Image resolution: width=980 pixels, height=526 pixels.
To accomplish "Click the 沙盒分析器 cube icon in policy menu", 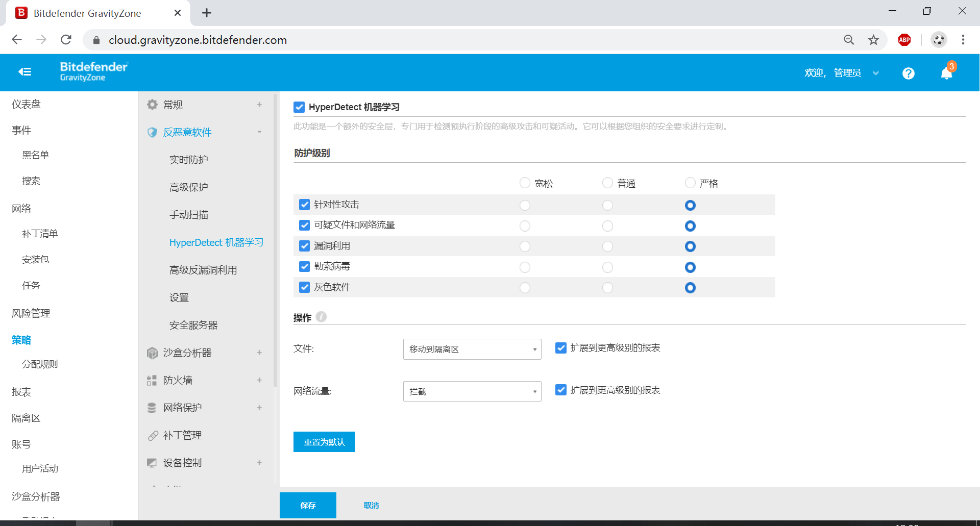I will [x=152, y=353].
